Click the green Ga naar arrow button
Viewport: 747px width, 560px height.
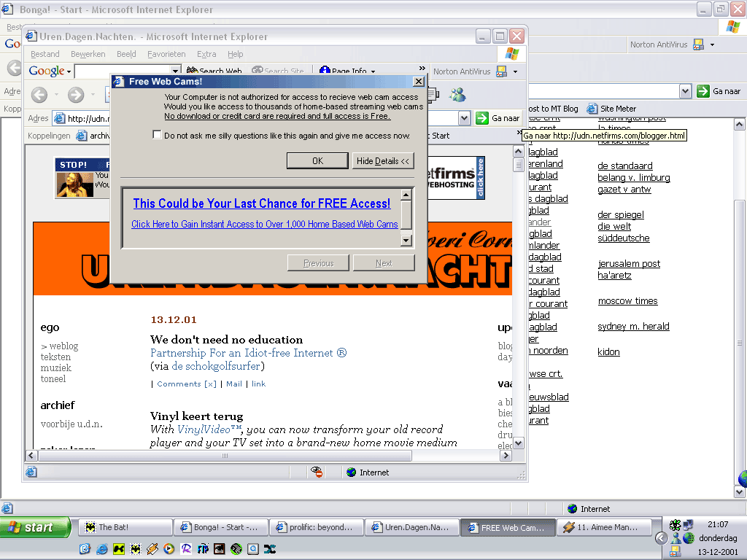[482, 118]
